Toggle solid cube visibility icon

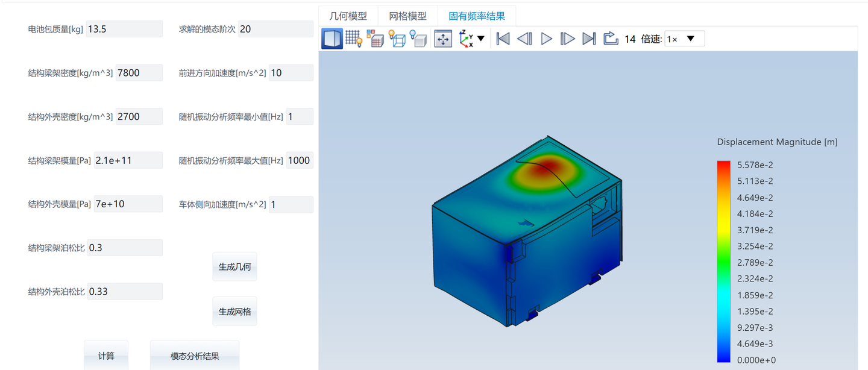[418, 39]
